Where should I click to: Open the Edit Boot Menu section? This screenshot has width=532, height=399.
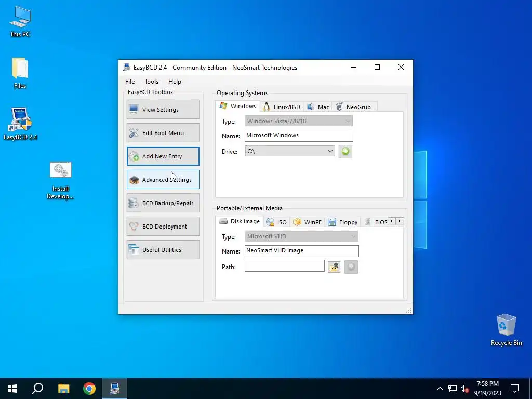point(163,132)
